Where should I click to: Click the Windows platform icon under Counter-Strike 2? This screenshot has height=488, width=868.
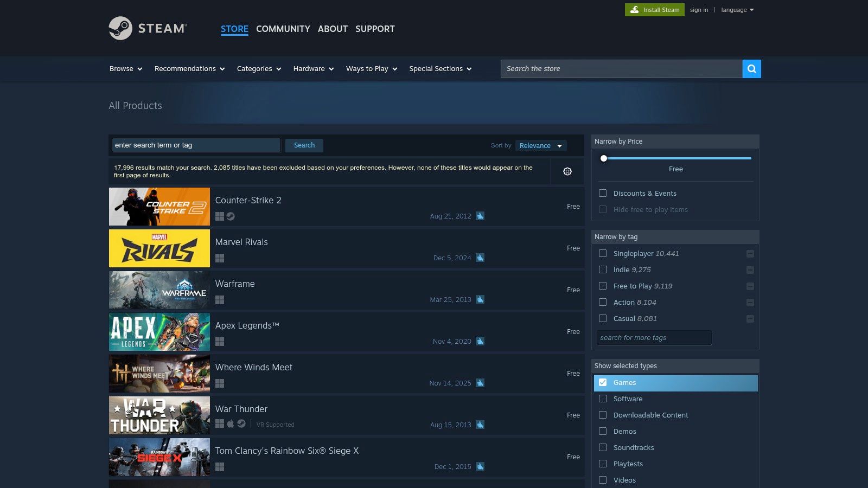tap(220, 216)
